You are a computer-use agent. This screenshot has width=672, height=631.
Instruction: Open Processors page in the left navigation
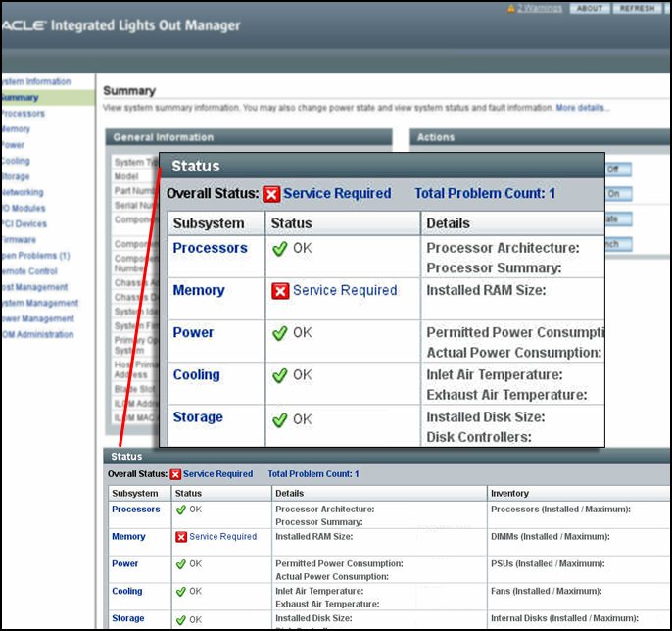24,114
